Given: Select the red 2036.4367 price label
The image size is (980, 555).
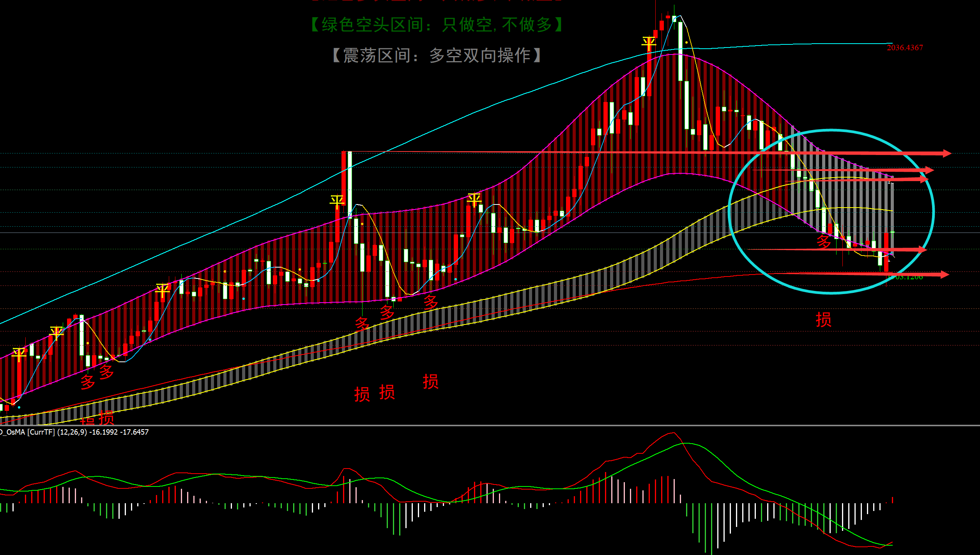Looking at the screenshot, I should [905, 48].
